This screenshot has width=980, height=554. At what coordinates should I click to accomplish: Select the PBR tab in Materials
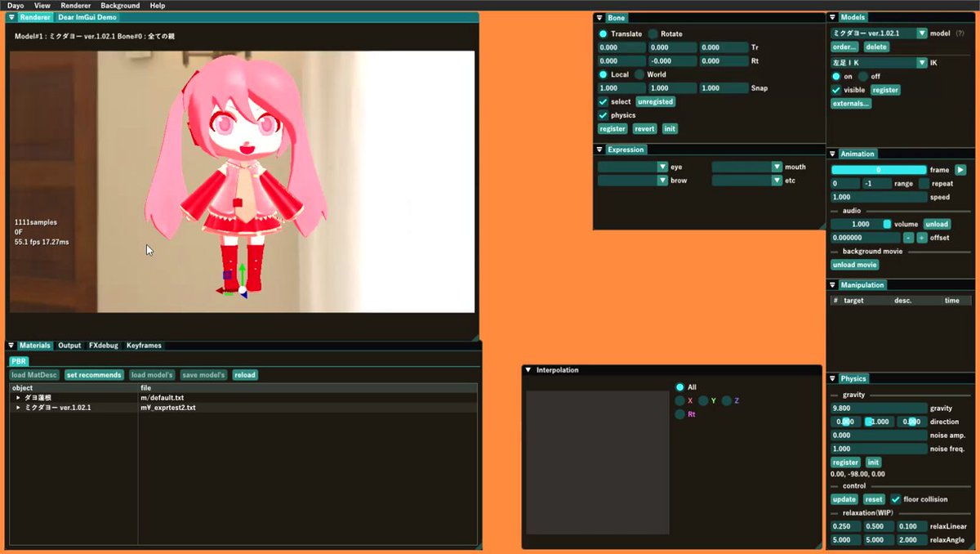click(x=18, y=361)
